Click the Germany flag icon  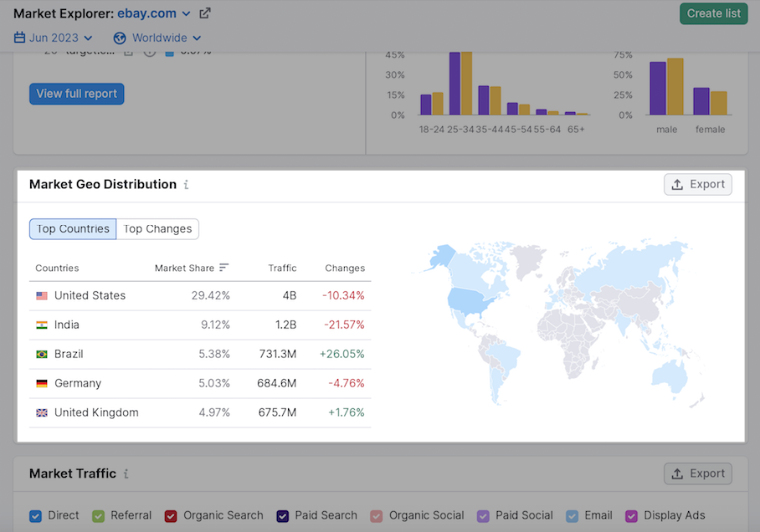pos(42,383)
